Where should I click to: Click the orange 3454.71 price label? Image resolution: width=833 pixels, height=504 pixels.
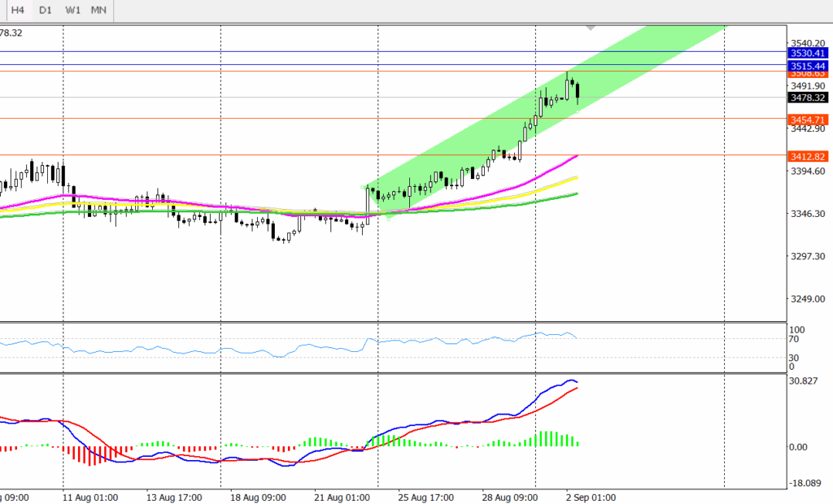808,119
